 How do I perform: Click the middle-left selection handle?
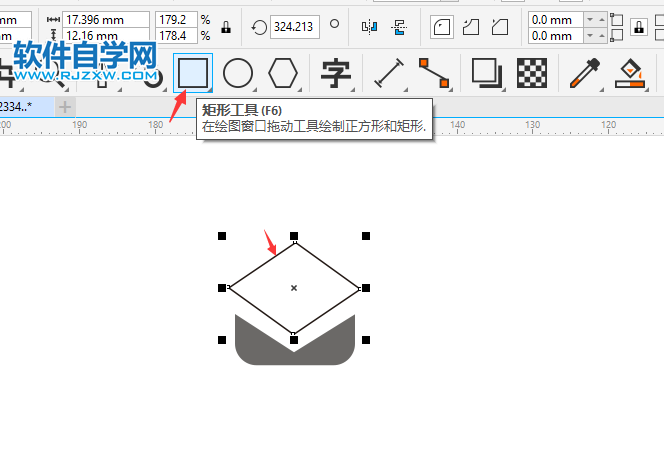(222, 288)
